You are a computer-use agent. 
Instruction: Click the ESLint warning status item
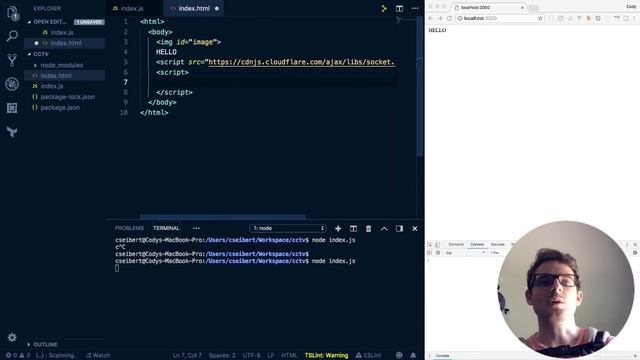(368, 355)
